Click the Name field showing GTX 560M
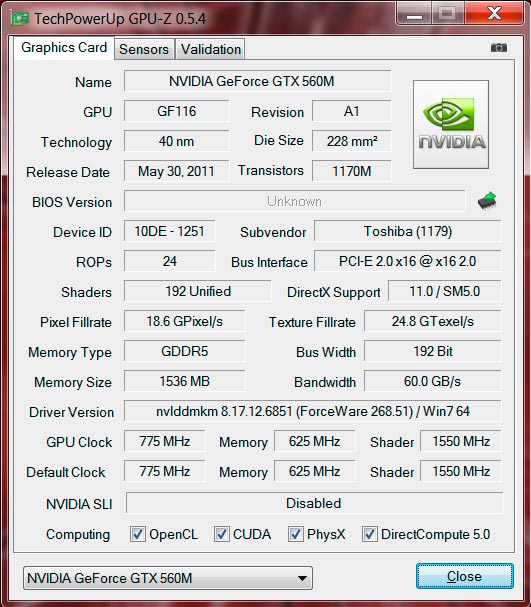 coord(257,81)
